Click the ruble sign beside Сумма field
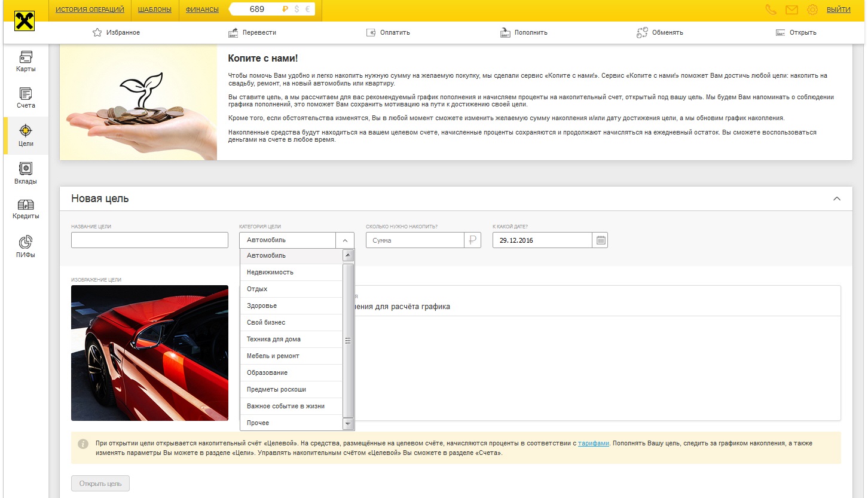868x498 pixels. click(x=473, y=240)
